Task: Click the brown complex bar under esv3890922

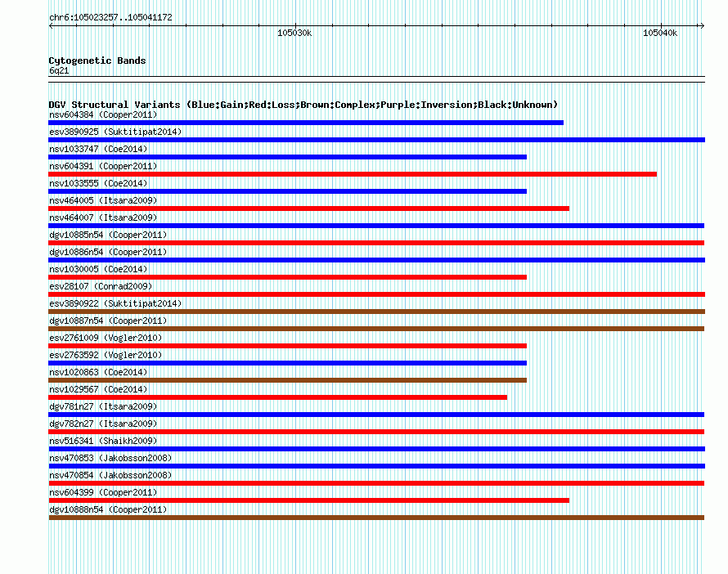Action: pyautogui.click(x=377, y=312)
